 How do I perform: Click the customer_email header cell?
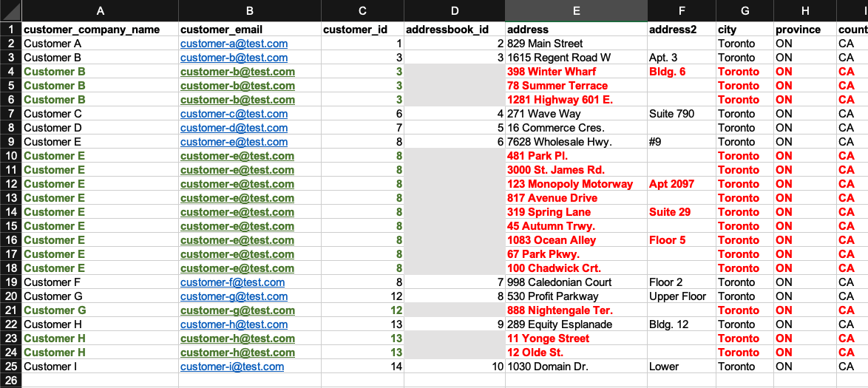250,30
